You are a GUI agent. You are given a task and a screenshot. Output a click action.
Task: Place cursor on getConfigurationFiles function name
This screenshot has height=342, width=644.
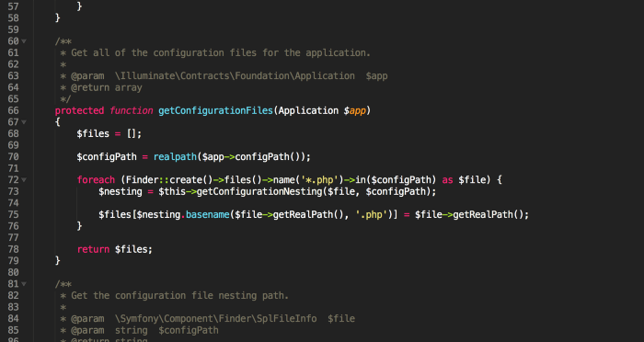pos(215,111)
